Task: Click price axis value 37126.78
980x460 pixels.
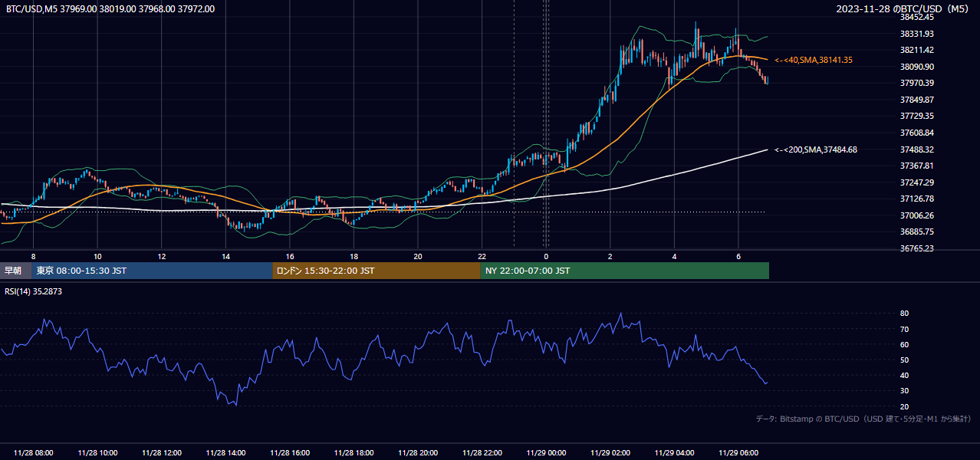Action: (x=916, y=199)
